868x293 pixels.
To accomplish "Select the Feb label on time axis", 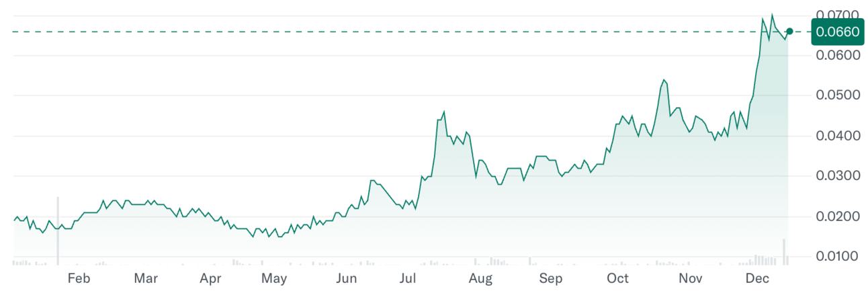I will click(x=79, y=278).
